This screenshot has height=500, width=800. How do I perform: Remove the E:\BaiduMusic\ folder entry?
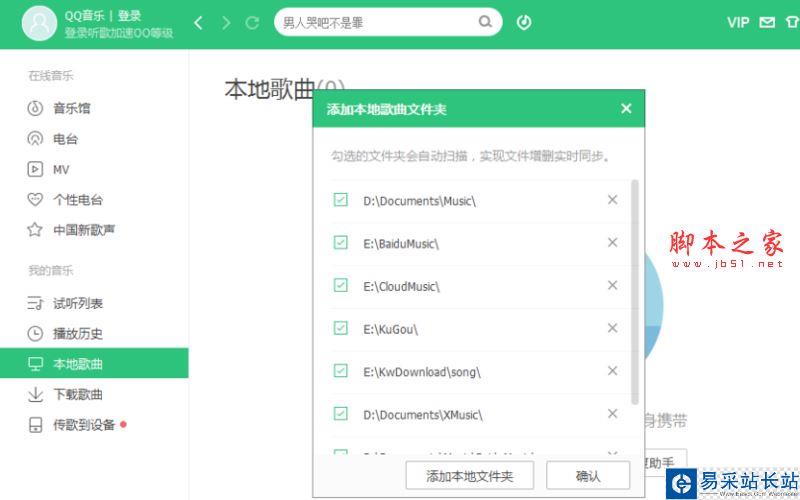[613, 242]
